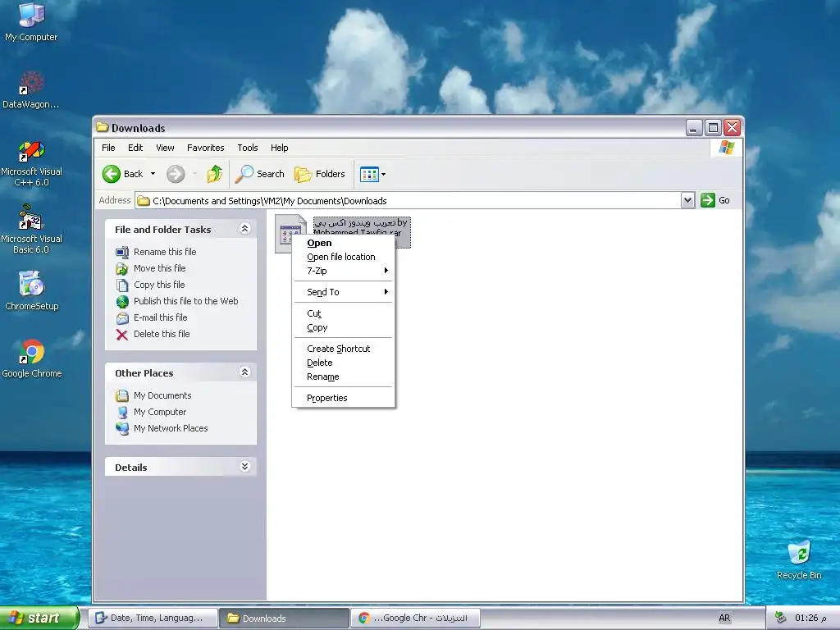Toggle the Folders pane
Screen dimensions: 840x630
(320, 174)
